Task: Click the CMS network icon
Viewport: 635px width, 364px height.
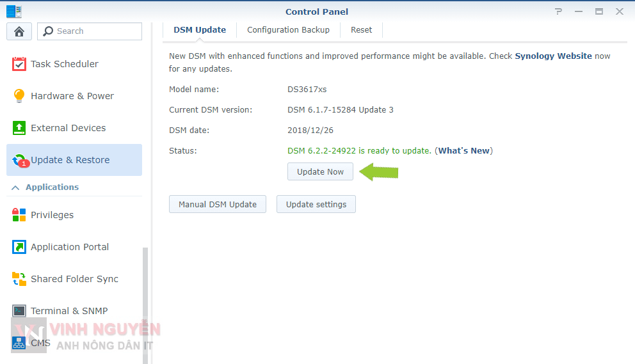Action: point(19,343)
